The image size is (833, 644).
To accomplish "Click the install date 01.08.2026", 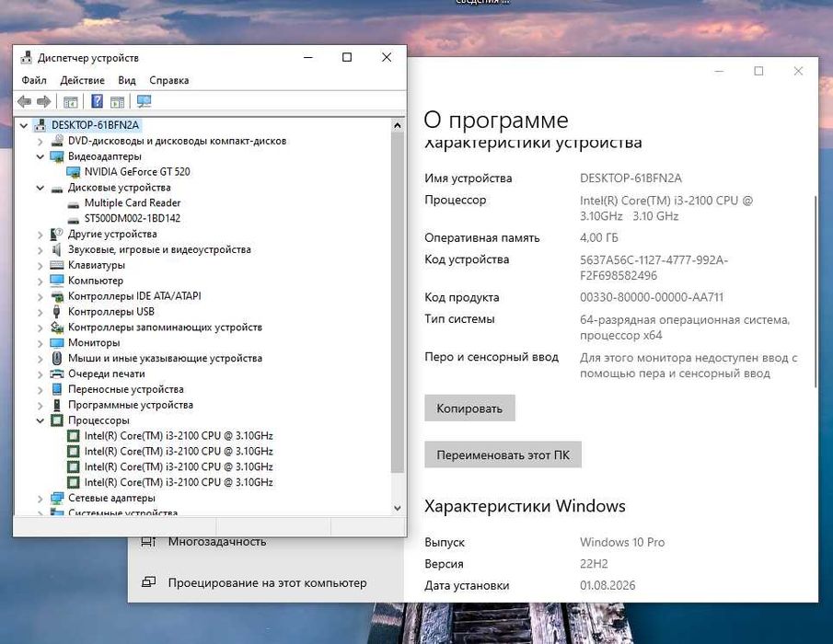I will [607, 586].
